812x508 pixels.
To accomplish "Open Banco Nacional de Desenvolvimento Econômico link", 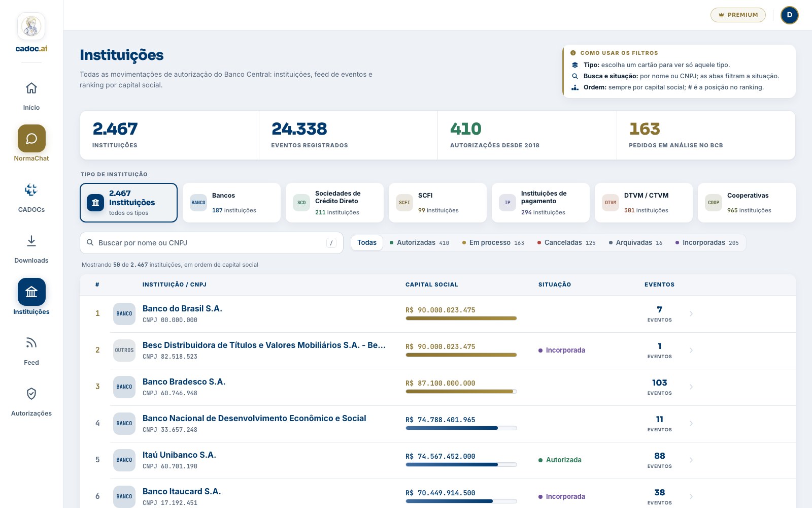I will tap(254, 419).
